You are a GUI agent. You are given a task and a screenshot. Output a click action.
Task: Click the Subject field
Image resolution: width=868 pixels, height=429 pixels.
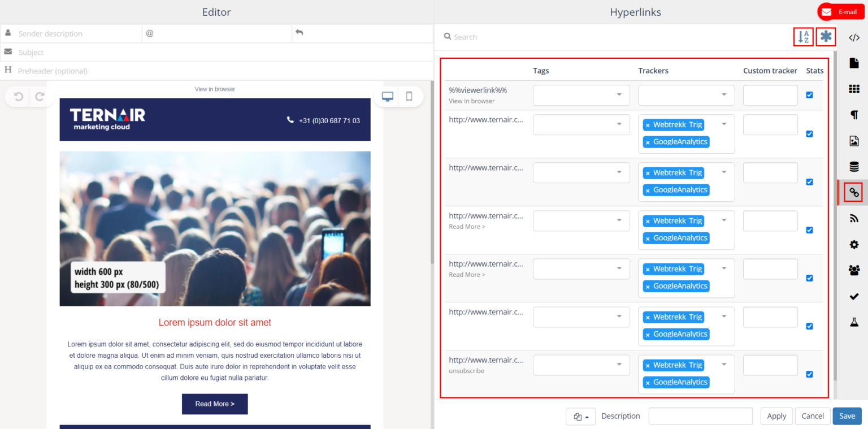(x=216, y=52)
